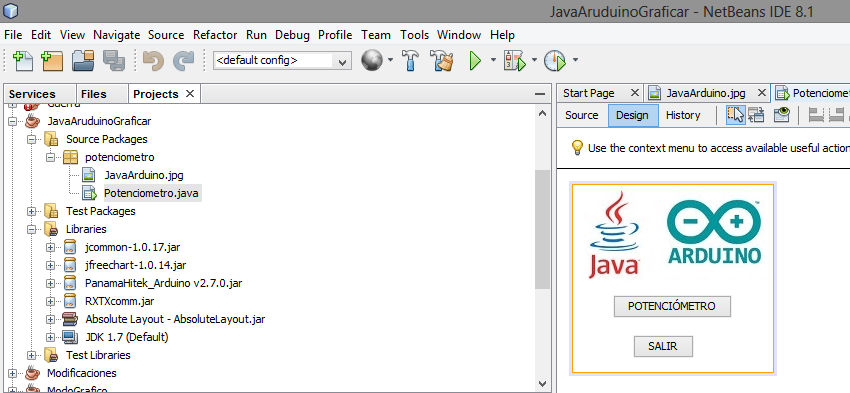The image size is (850, 393).
Task: Expand the jcommon-1.0.17.jar node
Action: (x=51, y=247)
